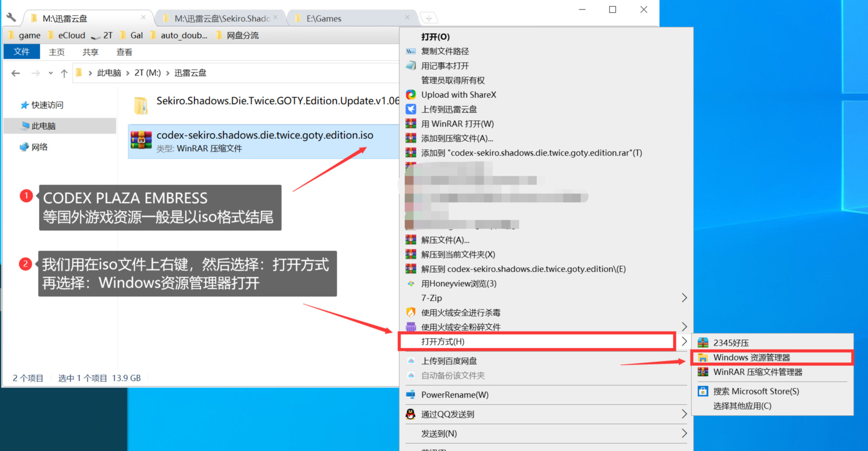Click the ShareX upload icon
The width and height of the screenshot is (868, 451).
[410, 95]
